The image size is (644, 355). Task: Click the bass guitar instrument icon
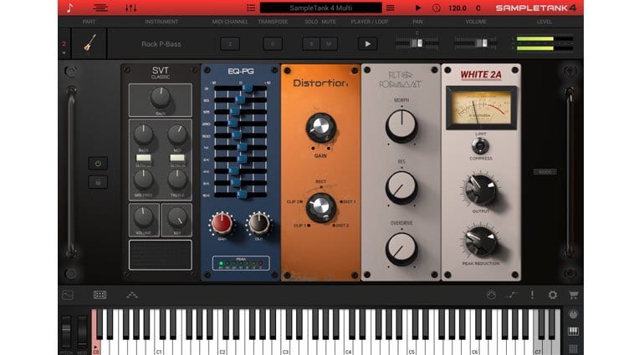[90, 43]
